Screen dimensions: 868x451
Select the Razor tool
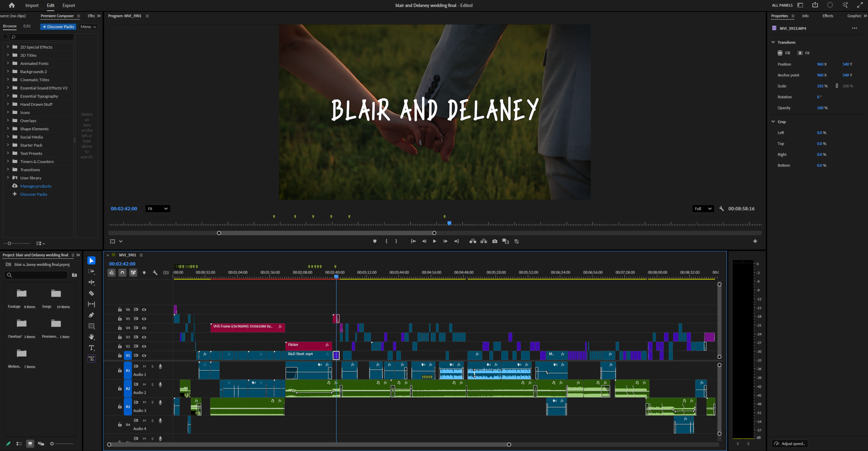(x=91, y=293)
